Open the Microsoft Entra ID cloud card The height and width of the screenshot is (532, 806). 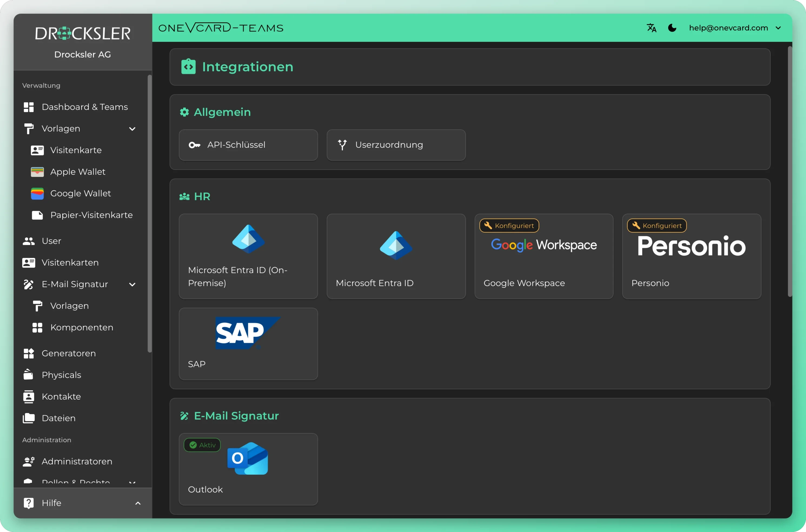396,256
